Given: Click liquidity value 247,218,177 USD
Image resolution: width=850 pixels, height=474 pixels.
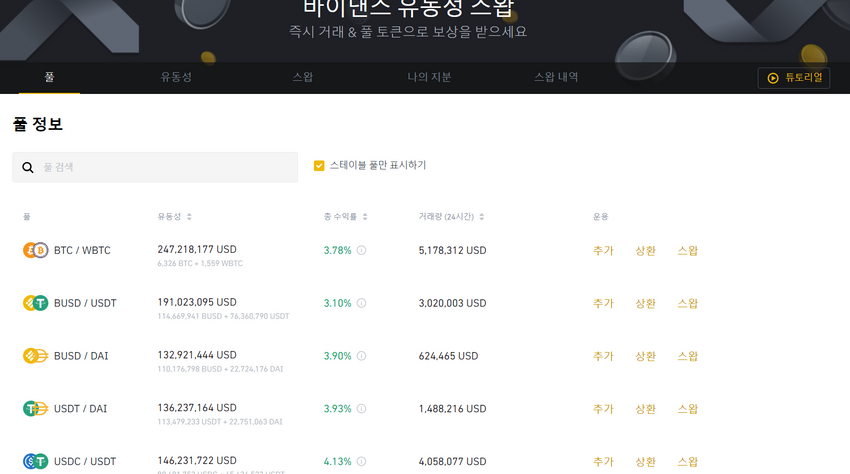Looking at the screenshot, I should pyautogui.click(x=197, y=249).
